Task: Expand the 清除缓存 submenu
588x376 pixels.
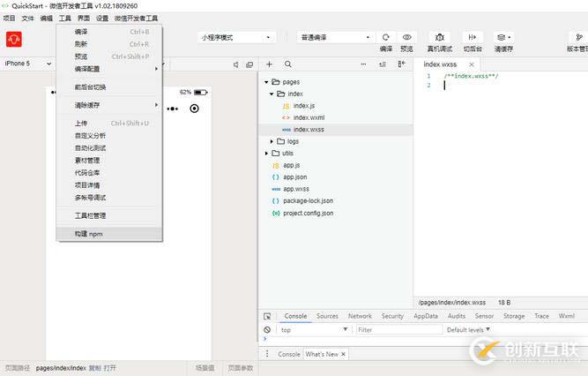Action: point(109,105)
